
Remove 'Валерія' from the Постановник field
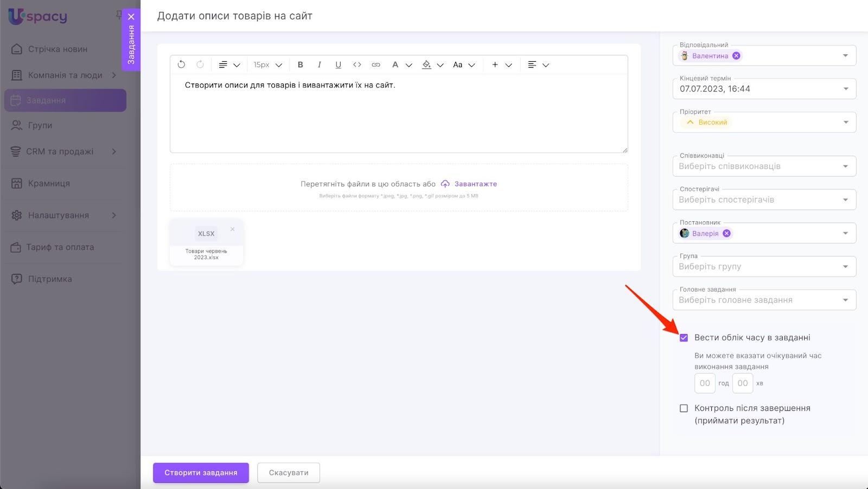[x=726, y=234]
